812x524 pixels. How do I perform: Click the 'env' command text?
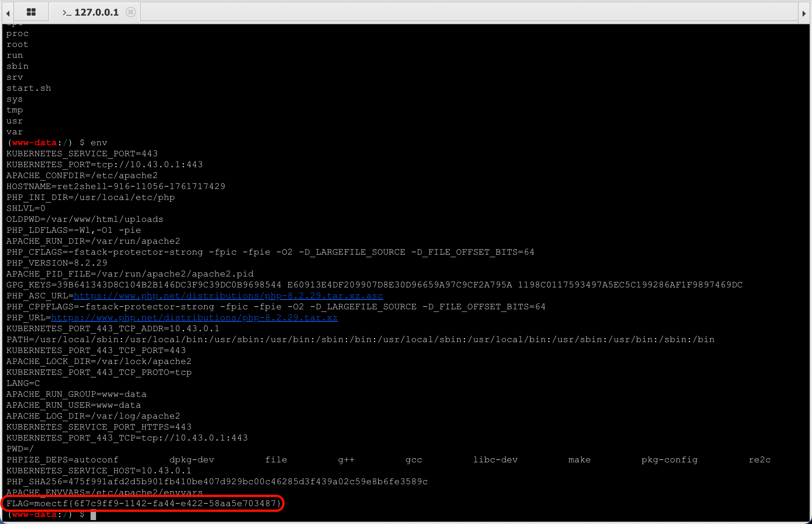point(99,143)
